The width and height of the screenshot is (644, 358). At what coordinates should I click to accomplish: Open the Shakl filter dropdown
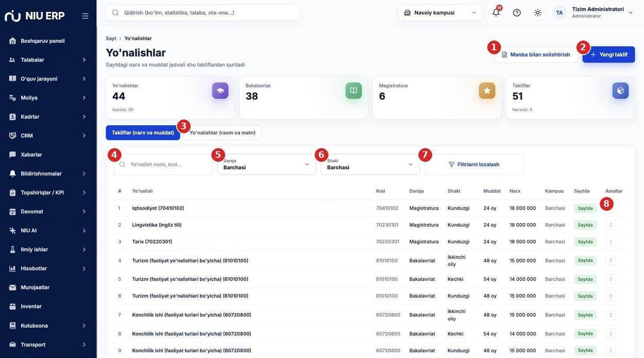click(x=370, y=164)
